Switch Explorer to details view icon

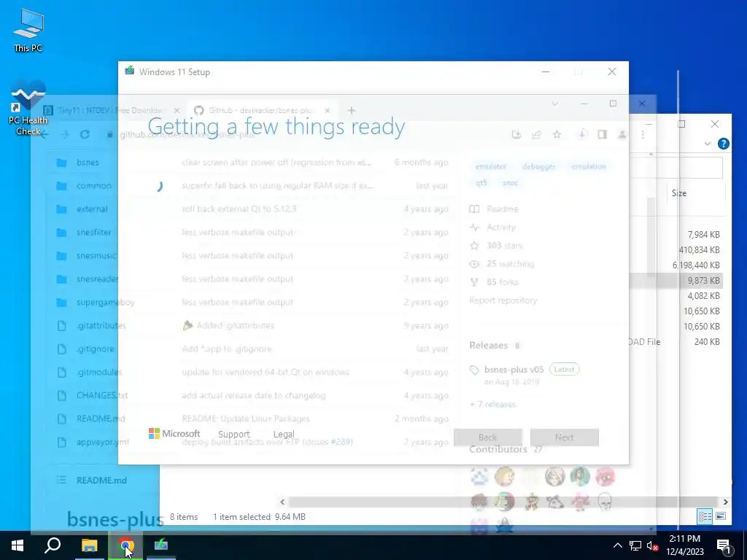click(705, 517)
